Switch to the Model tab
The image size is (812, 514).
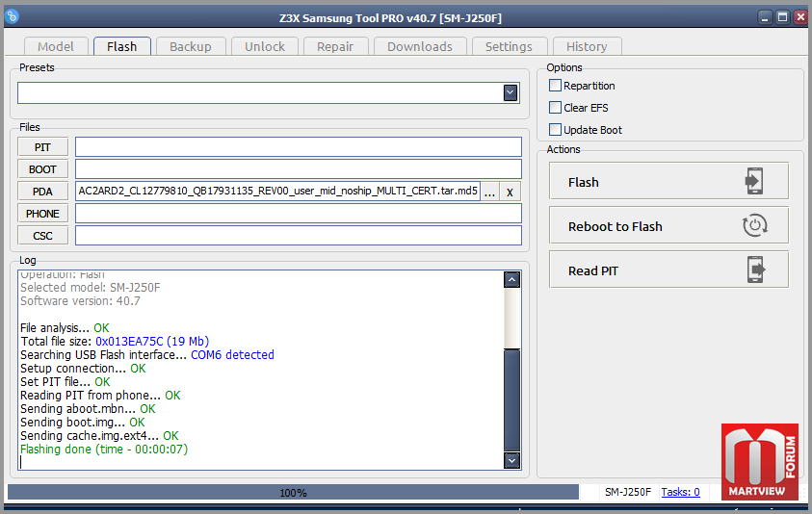pyautogui.click(x=56, y=46)
